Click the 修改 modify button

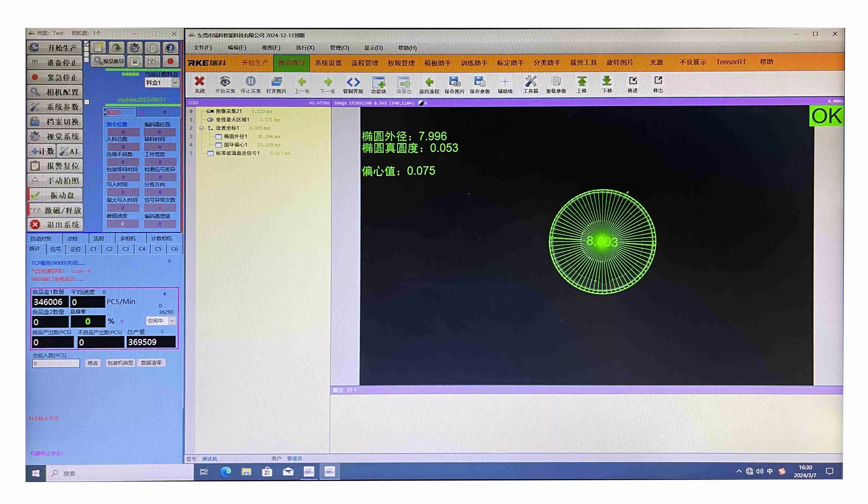[x=93, y=363]
